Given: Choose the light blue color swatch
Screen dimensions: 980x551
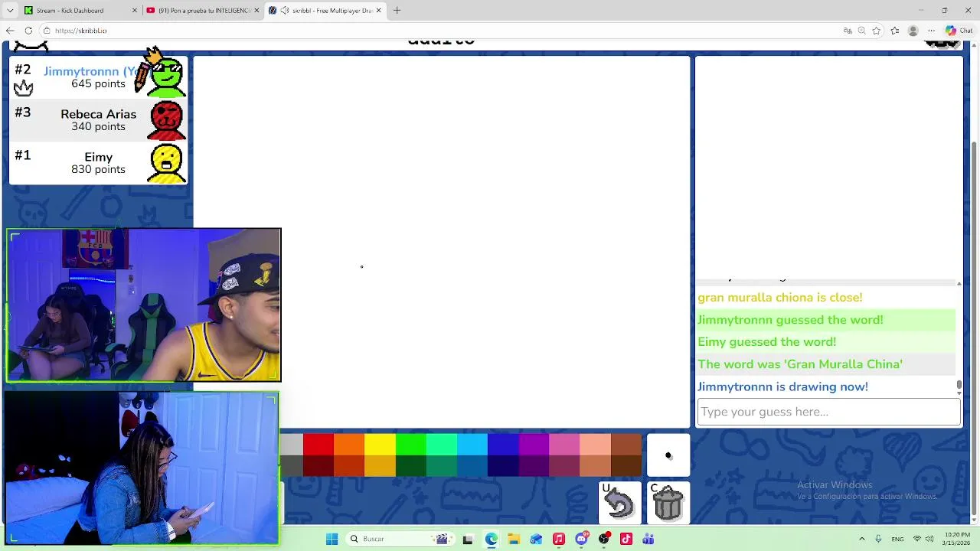Looking at the screenshot, I should (472, 445).
